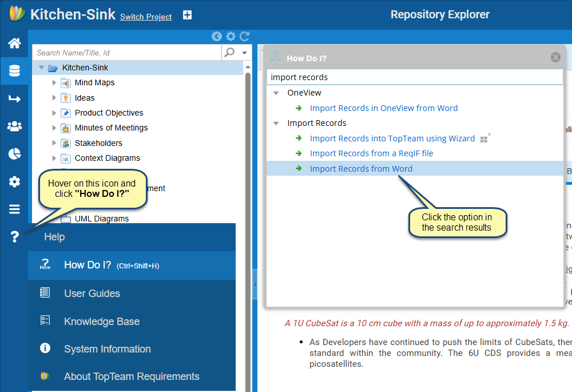
Task: Click the TopTeam logo icon
Action: point(17,14)
